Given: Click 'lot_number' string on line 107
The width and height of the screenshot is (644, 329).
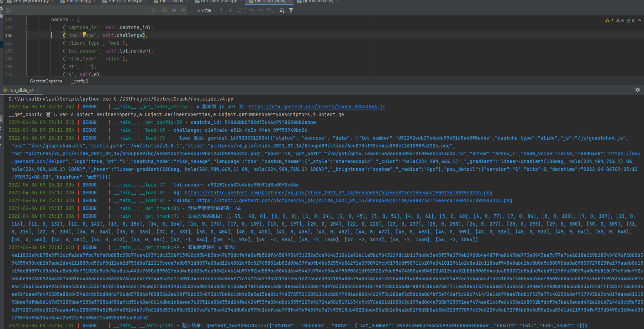Looking at the screenshot, I should (x=82, y=51).
